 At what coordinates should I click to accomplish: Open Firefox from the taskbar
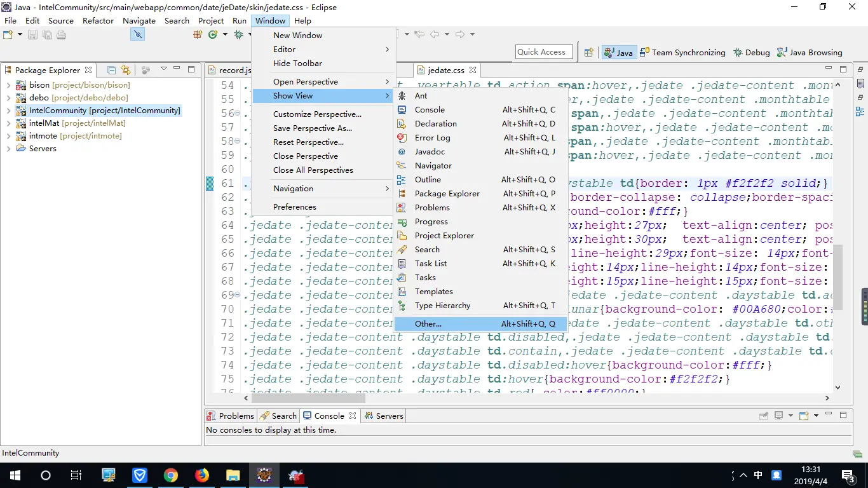[x=201, y=475]
